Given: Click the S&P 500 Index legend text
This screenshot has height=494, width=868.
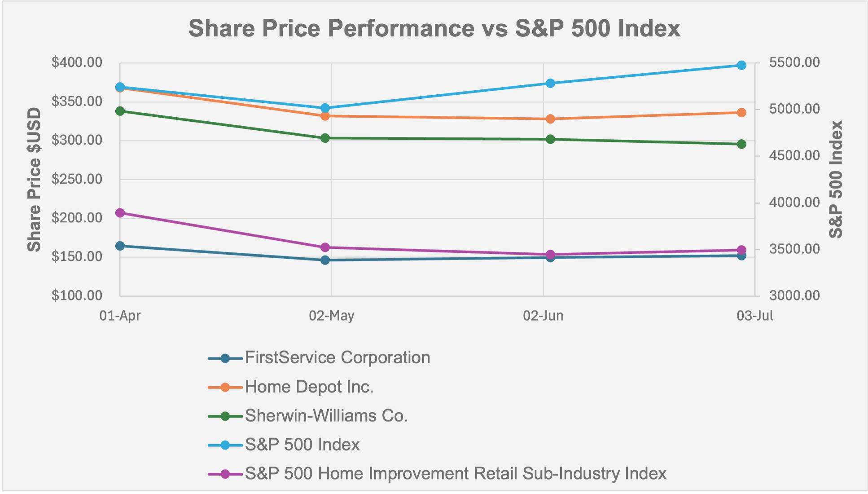Looking at the screenshot, I should [302, 445].
